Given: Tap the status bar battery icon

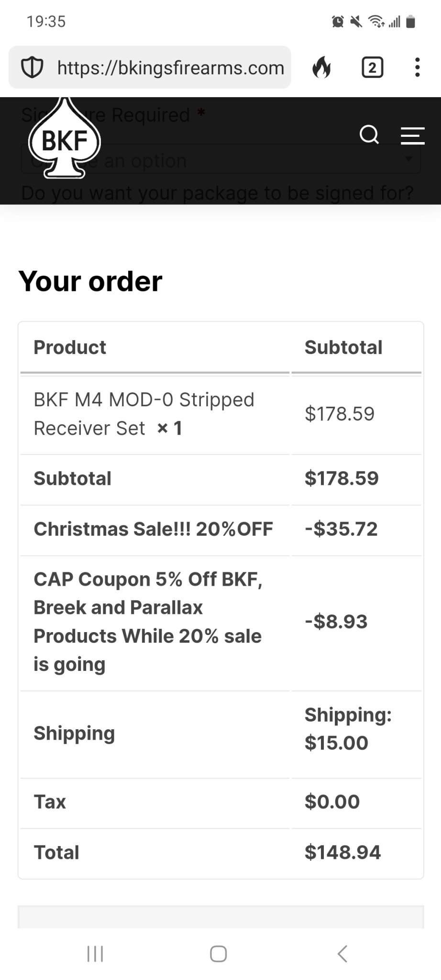Looking at the screenshot, I should click(410, 22).
